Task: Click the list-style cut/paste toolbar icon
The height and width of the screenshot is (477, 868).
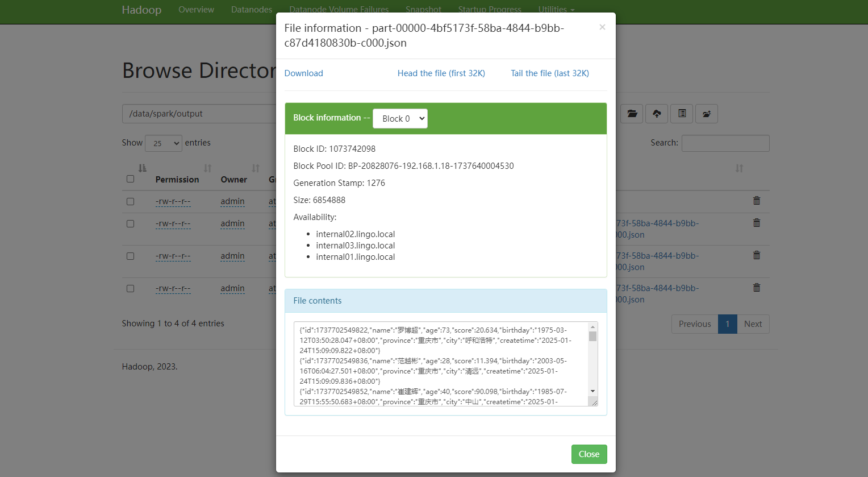Action: [682, 114]
